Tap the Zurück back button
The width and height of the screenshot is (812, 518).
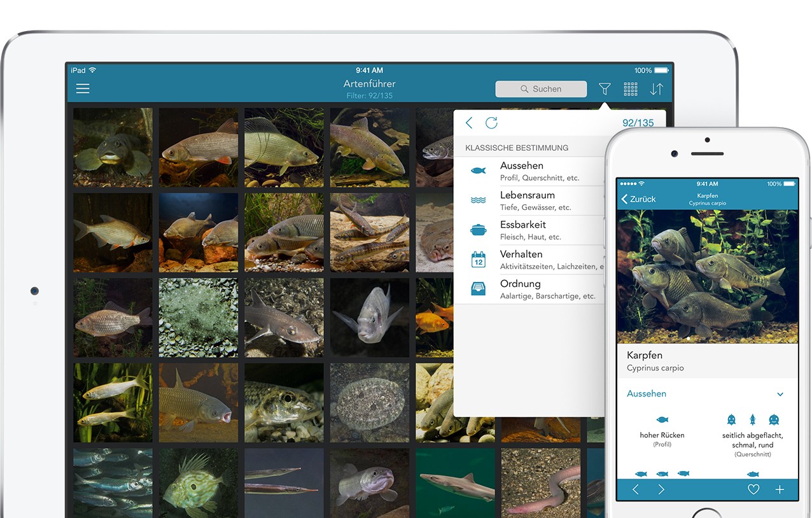pyautogui.click(x=638, y=199)
